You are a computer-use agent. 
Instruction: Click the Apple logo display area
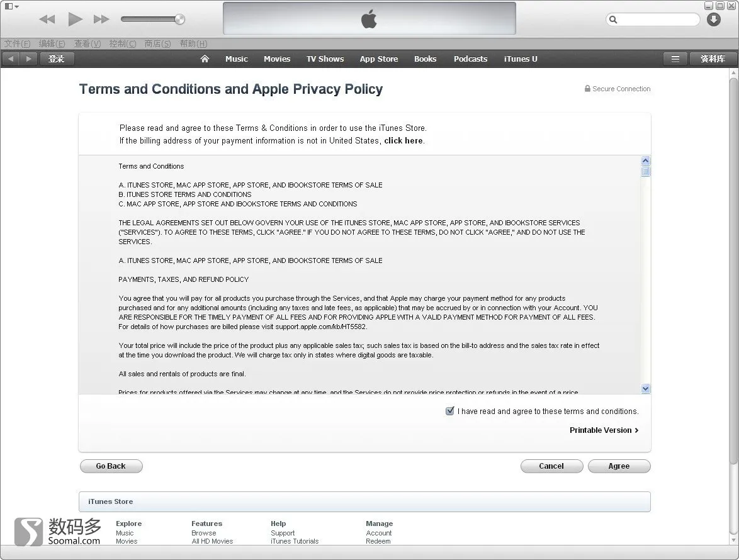[369, 19]
